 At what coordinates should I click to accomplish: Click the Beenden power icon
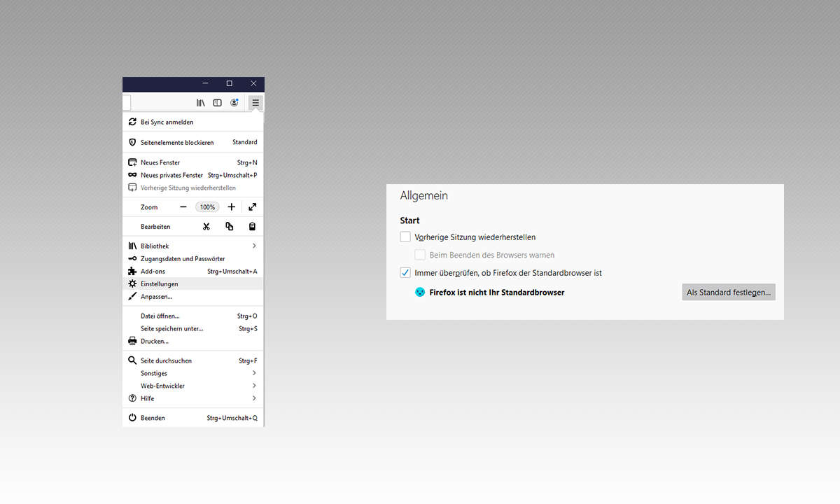point(132,418)
